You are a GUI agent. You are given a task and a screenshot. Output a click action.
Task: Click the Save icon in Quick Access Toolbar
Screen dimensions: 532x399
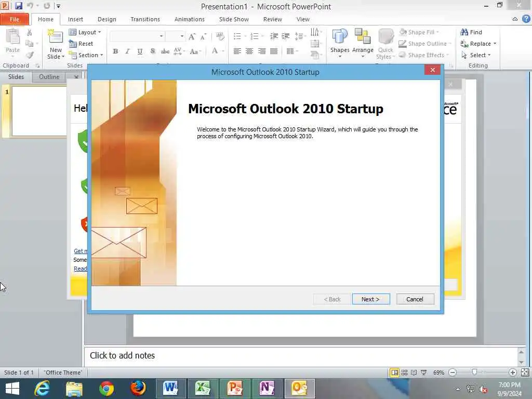18,6
